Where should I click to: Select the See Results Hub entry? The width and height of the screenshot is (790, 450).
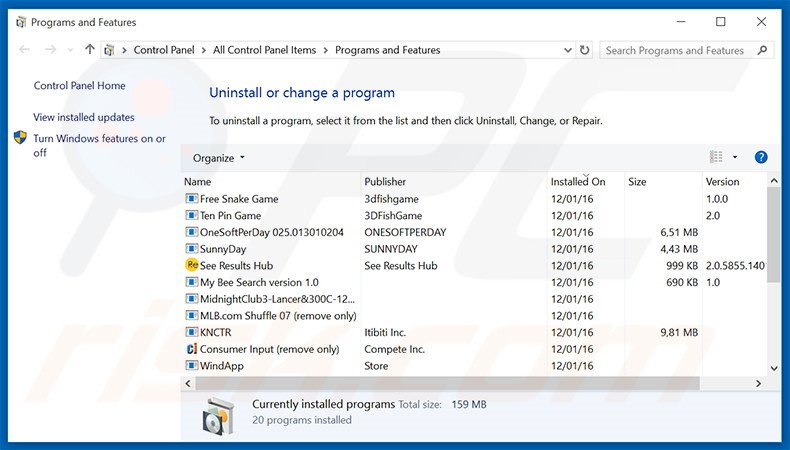click(236, 265)
